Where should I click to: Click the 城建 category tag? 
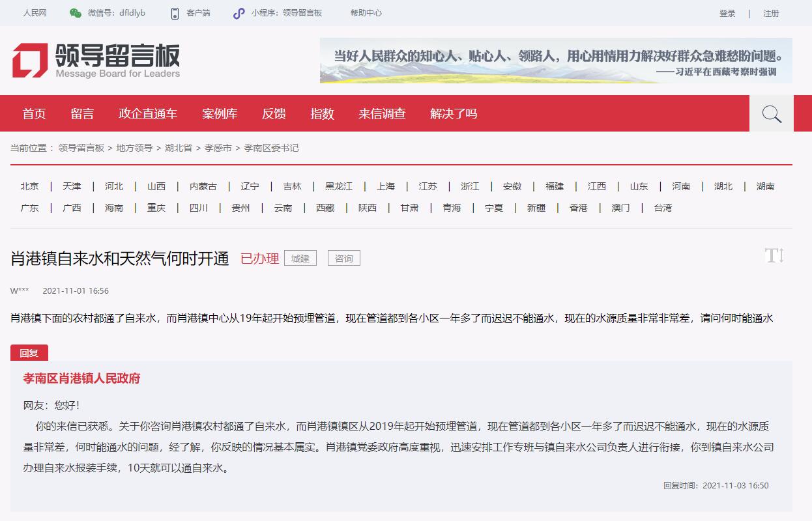click(300, 259)
